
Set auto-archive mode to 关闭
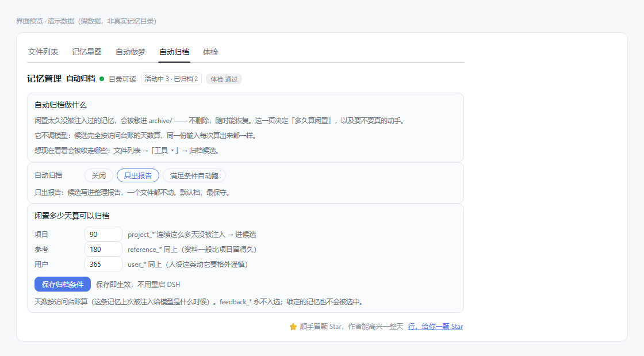(98, 176)
